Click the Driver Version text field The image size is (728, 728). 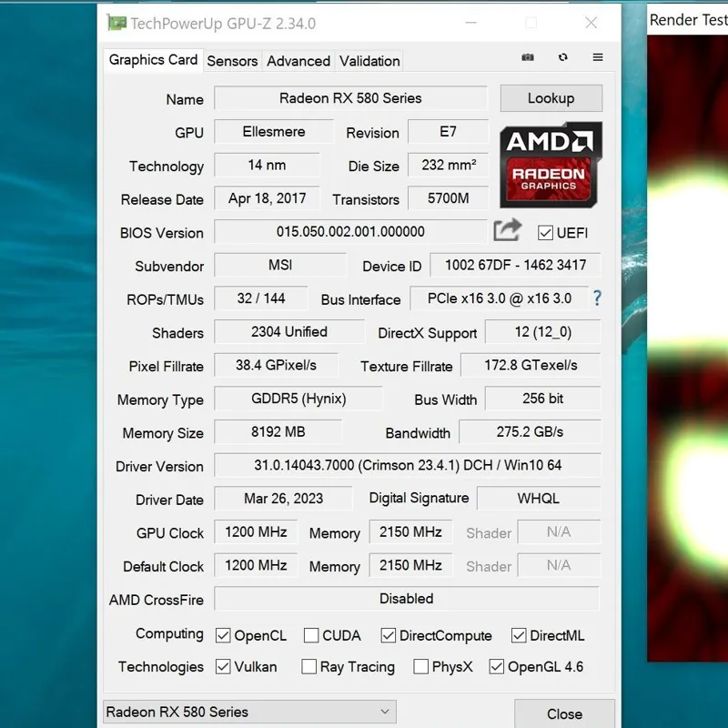[x=407, y=465]
